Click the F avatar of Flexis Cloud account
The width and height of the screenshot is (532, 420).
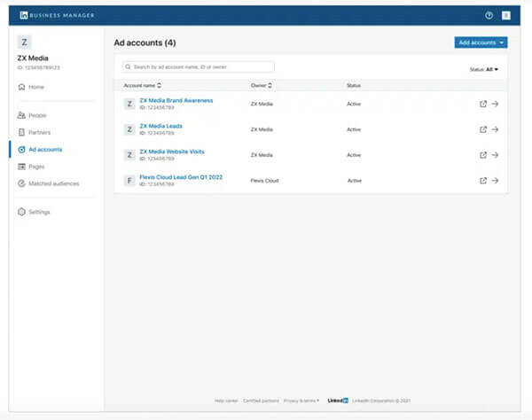[x=129, y=181]
